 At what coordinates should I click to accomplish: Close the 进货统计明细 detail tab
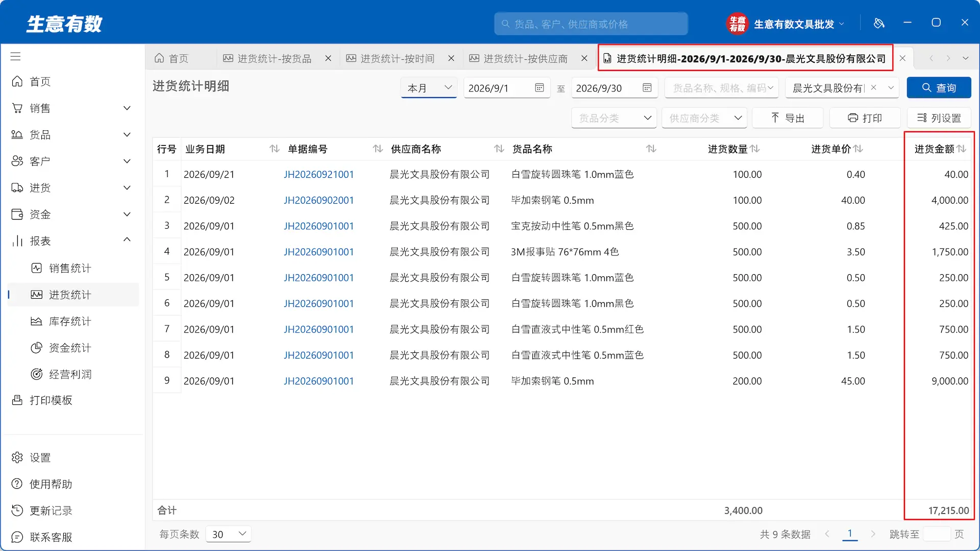(x=902, y=58)
